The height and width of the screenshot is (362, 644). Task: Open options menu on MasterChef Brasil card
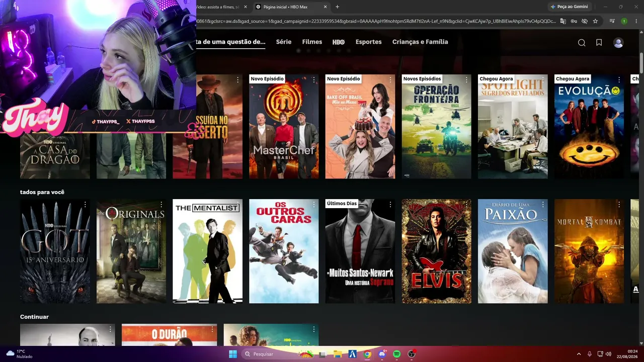click(314, 80)
